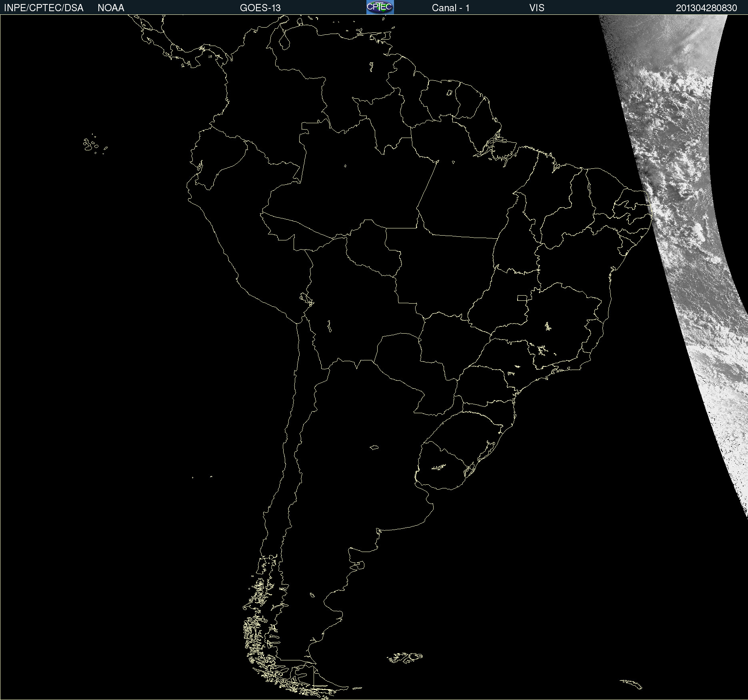
Task: Click the INPE/CPTEC/DSA header text
Action: click(x=44, y=8)
